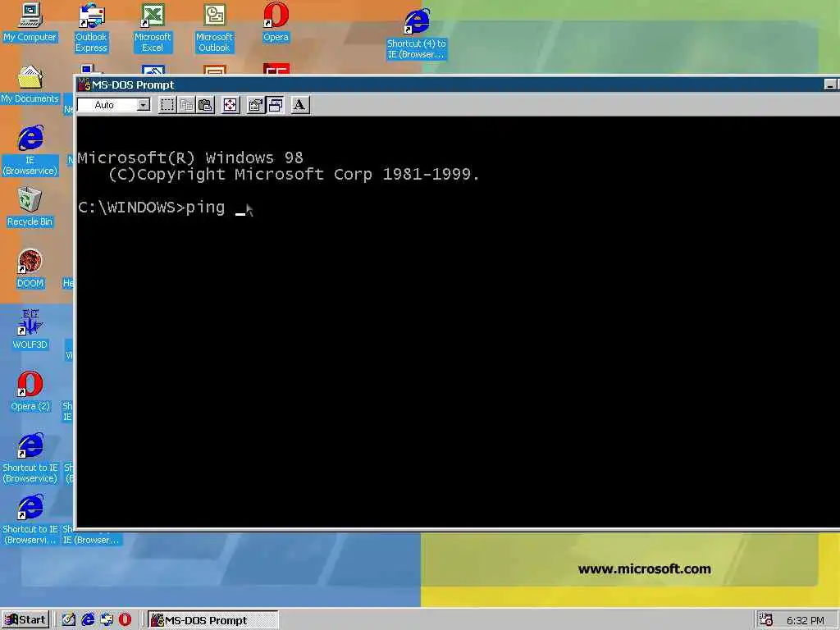Select the My Computer desktop icon

[30, 22]
